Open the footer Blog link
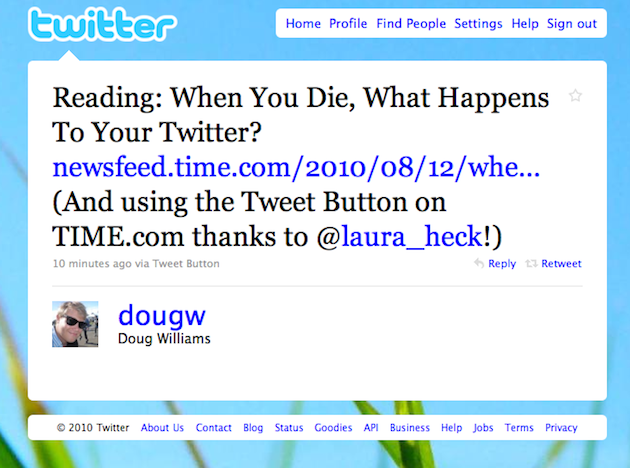 tap(253, 427)
